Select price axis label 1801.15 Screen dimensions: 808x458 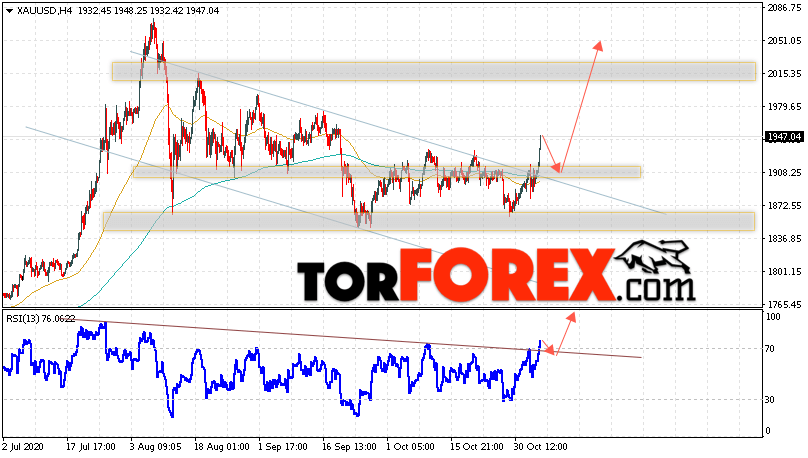784,272
